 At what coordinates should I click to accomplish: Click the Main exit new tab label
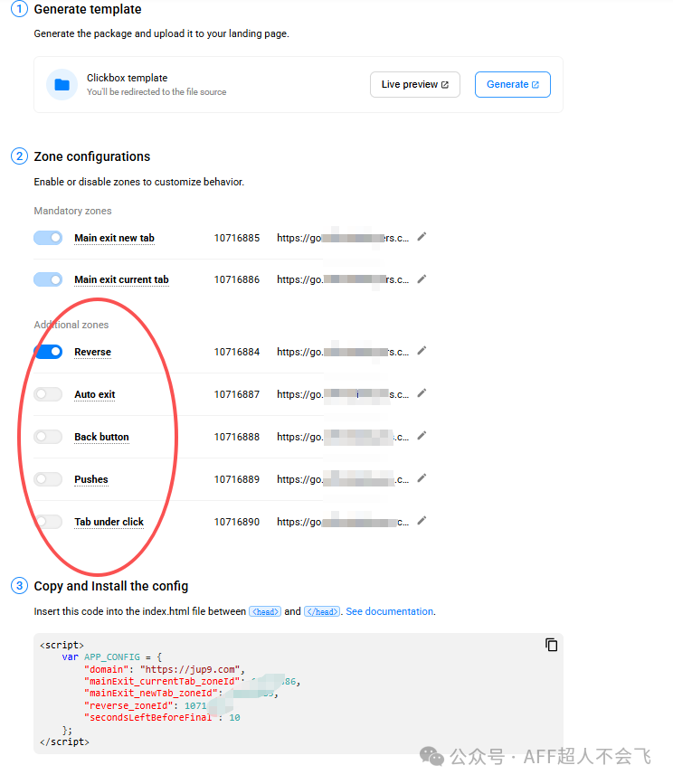click(x=115, y=238)
